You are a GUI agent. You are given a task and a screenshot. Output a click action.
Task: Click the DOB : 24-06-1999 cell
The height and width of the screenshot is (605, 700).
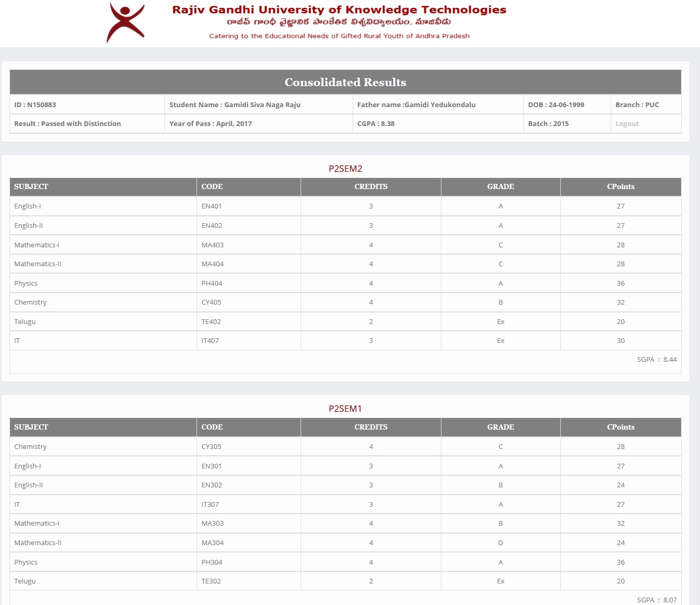pos(567,105)
